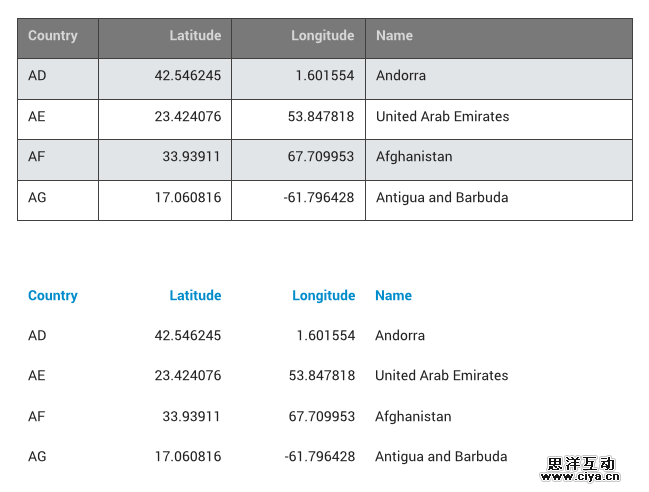Click the blue Country column header
The width and height of the screenshot is (649, 492).
coord(53,296)
